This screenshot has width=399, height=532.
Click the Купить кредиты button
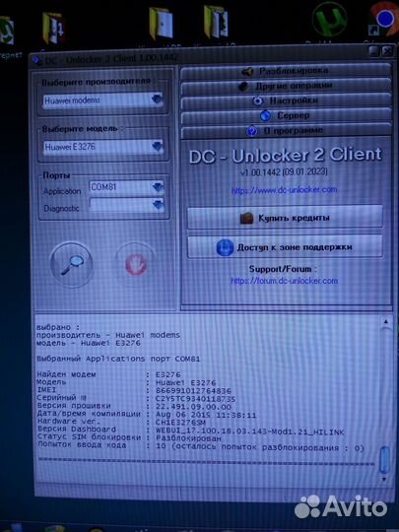(x=285, y=218)
